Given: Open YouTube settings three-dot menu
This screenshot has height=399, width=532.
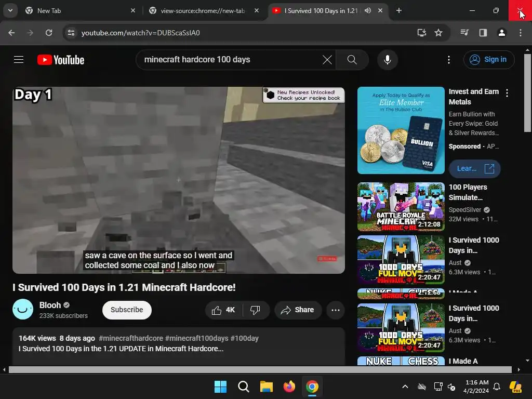Looking at the screenshot, I should click(x=449, y=60).
